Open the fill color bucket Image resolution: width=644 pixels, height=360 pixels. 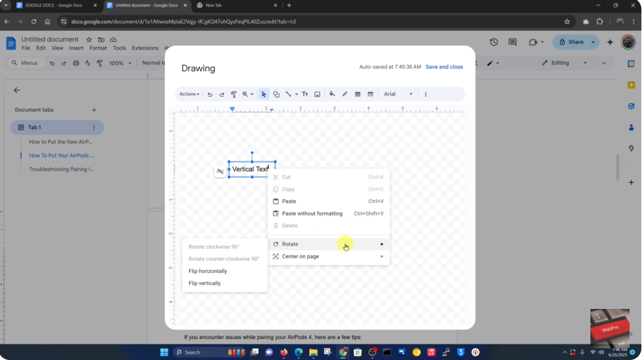(x=332, y=94)
